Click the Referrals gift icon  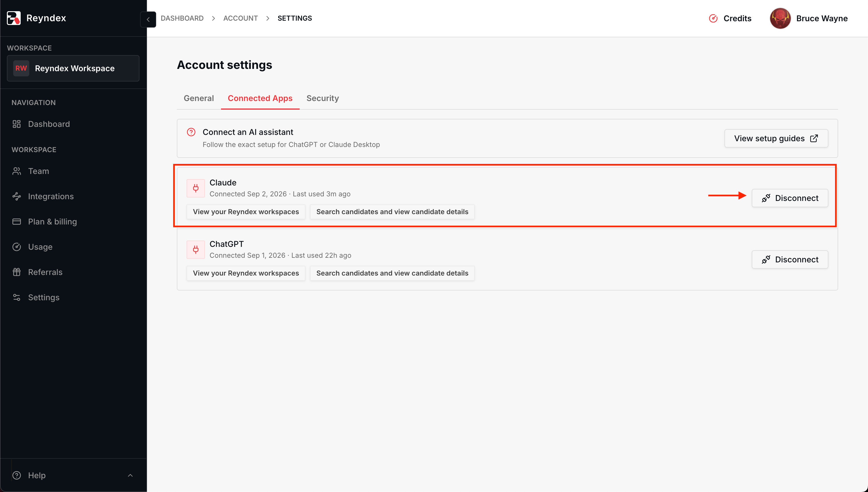[17, 272]
